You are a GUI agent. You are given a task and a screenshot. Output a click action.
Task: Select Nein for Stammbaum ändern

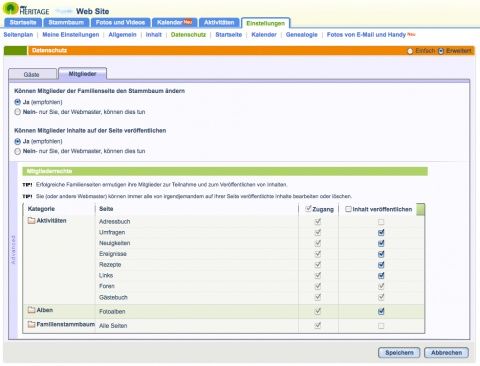coord(17,112)
